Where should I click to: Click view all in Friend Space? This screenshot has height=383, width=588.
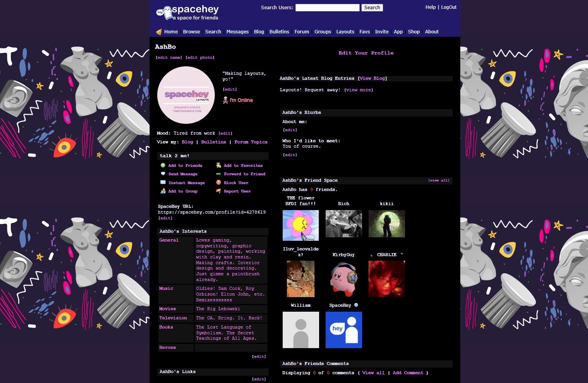coord(439,180)
